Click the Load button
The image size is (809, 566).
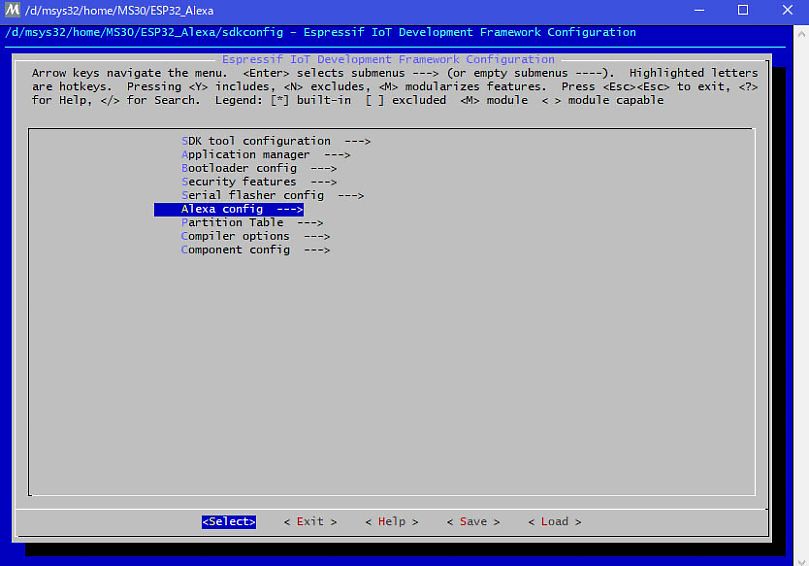555,522
